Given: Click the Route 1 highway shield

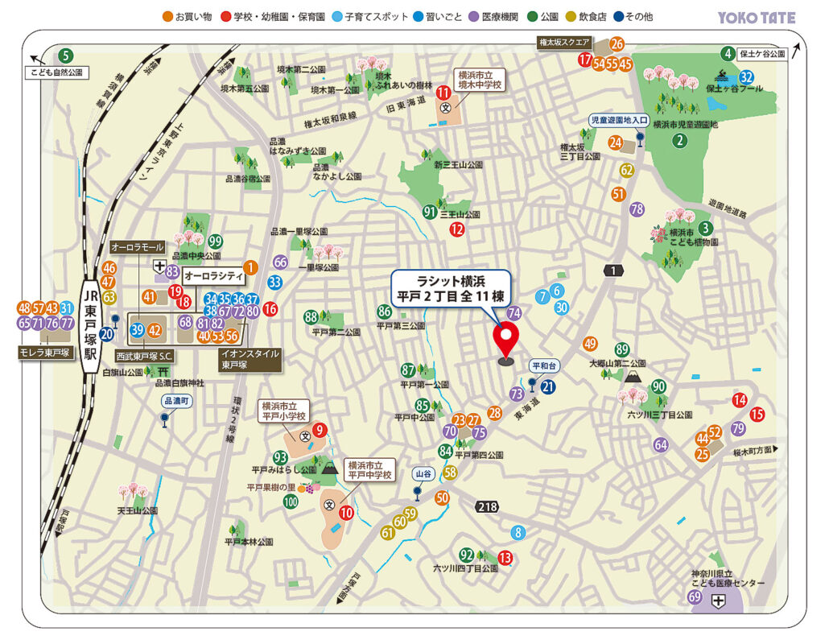Looking at the screenshot, I should click(x=613, y=271).
